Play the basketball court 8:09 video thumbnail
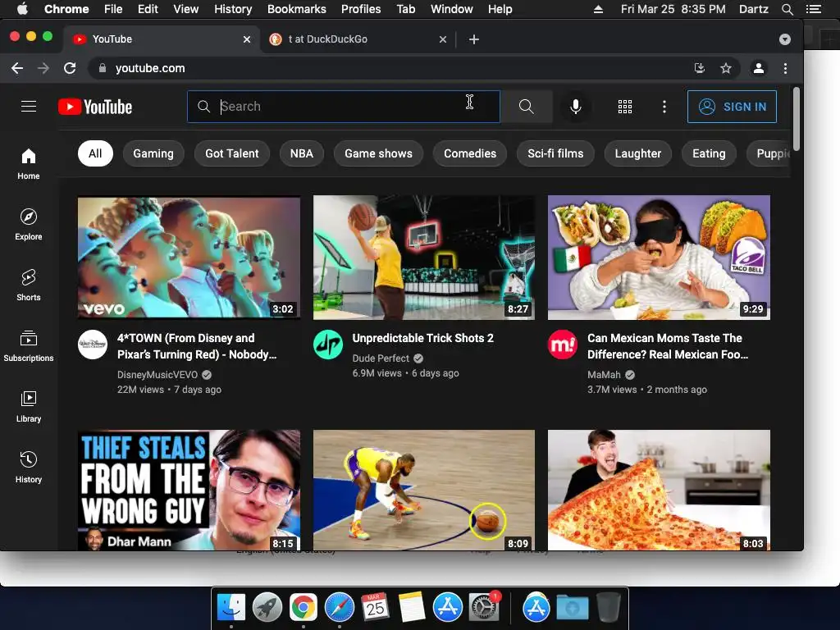The image size is (840, 630). (424, 491)
